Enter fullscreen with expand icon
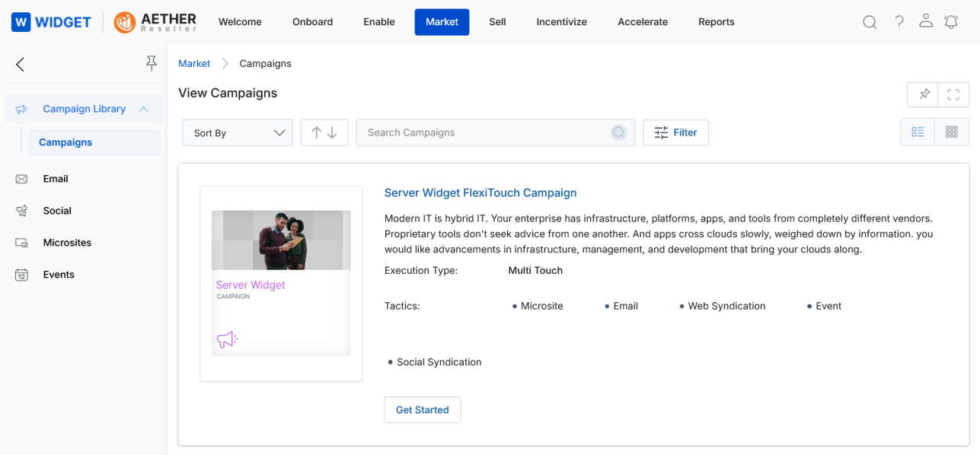Viewport: 980px width, 455px height. pos(953,94)
